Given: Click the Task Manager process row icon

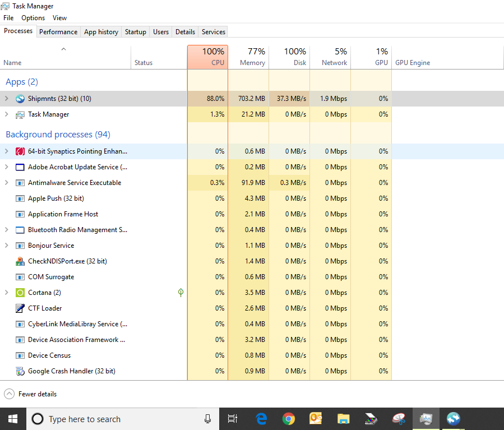Looking at the screenshot, I should pyautogui.click(x=20, y=114).
